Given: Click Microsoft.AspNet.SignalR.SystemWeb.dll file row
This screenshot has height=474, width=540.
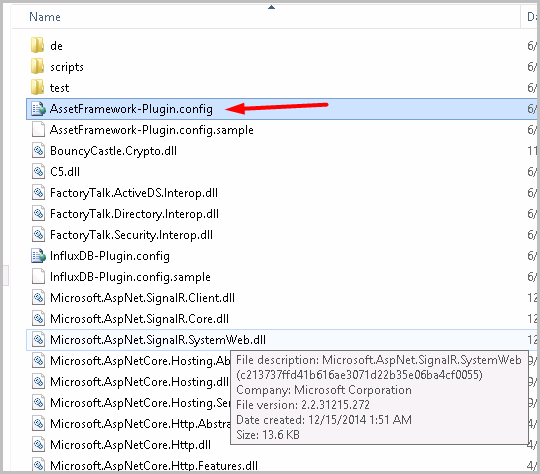Looking at the screenshot, I should tap(281, 340).
